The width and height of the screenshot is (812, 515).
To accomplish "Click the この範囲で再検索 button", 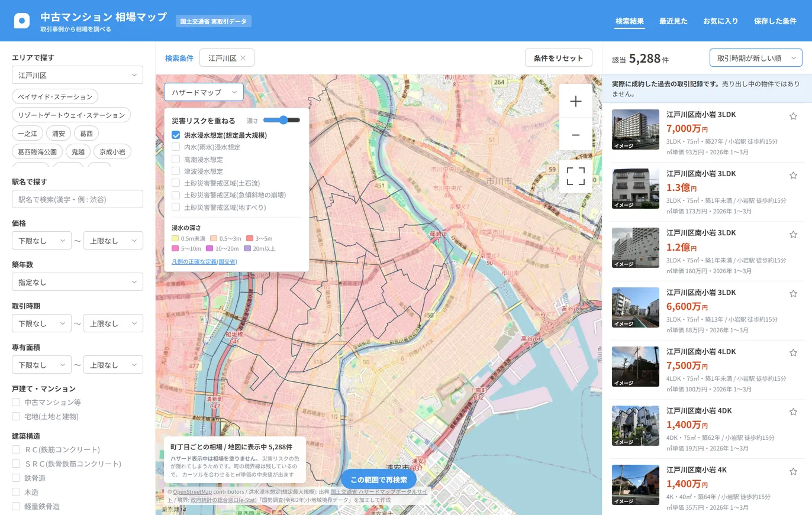I will [x=379, y=480].
